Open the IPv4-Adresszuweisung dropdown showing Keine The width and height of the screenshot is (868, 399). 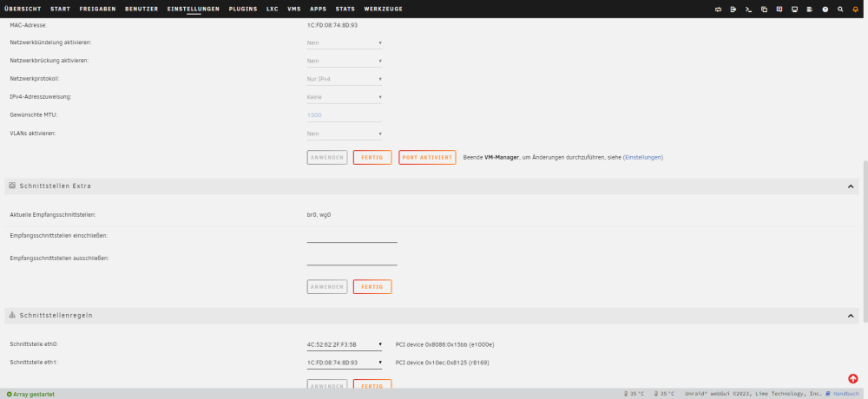[x=345, y=97]
